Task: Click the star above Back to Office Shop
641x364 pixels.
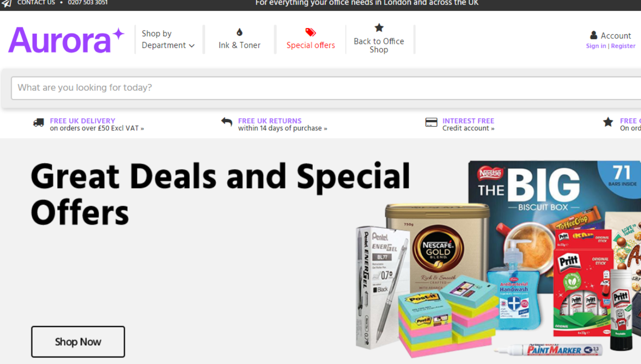Action: [x=379, y=28]
